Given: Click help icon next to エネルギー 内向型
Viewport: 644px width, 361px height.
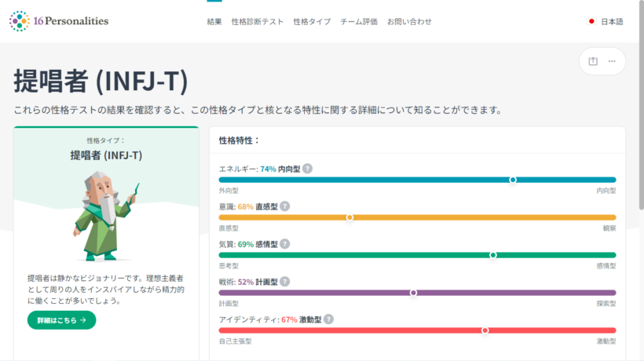Looking at the screenshot, I should [x=308, y=169].
